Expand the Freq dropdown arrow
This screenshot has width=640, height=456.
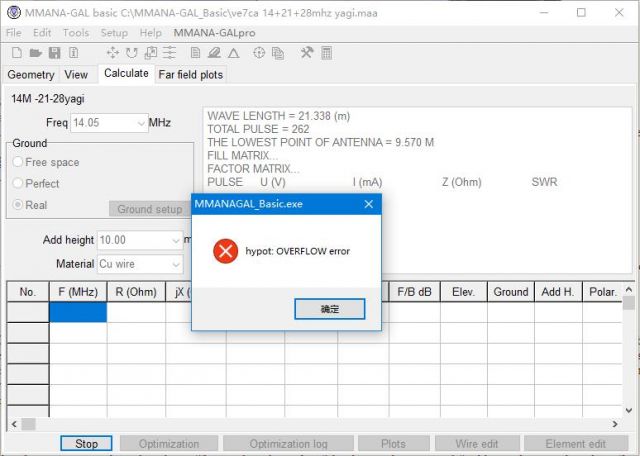pyautogui.click(x=141, y=123)
